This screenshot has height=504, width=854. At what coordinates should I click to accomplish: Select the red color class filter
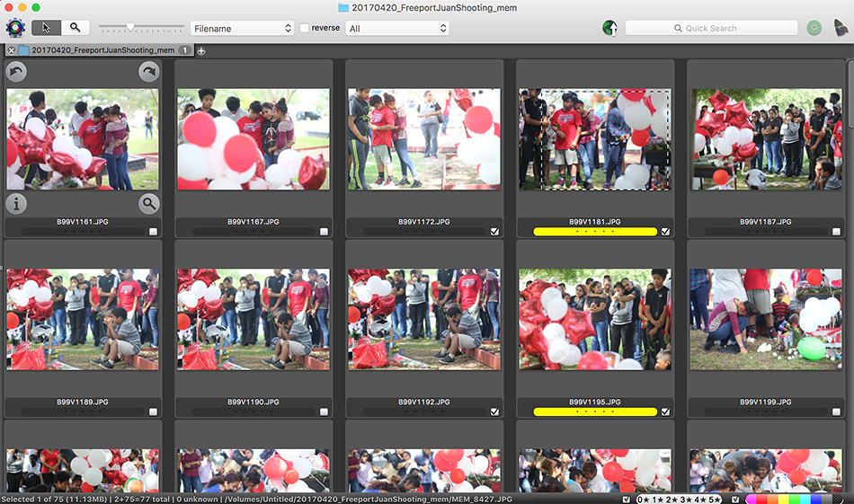762,500
